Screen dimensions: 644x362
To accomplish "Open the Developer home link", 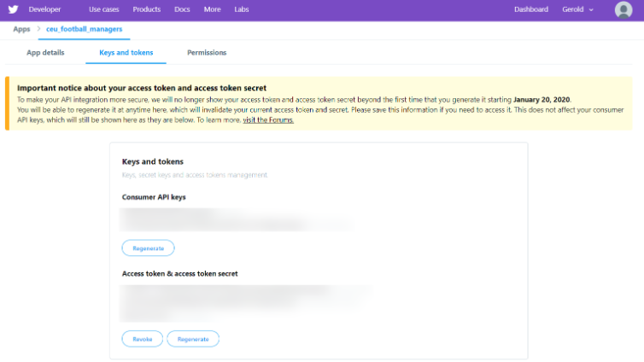I will [44, 9].
